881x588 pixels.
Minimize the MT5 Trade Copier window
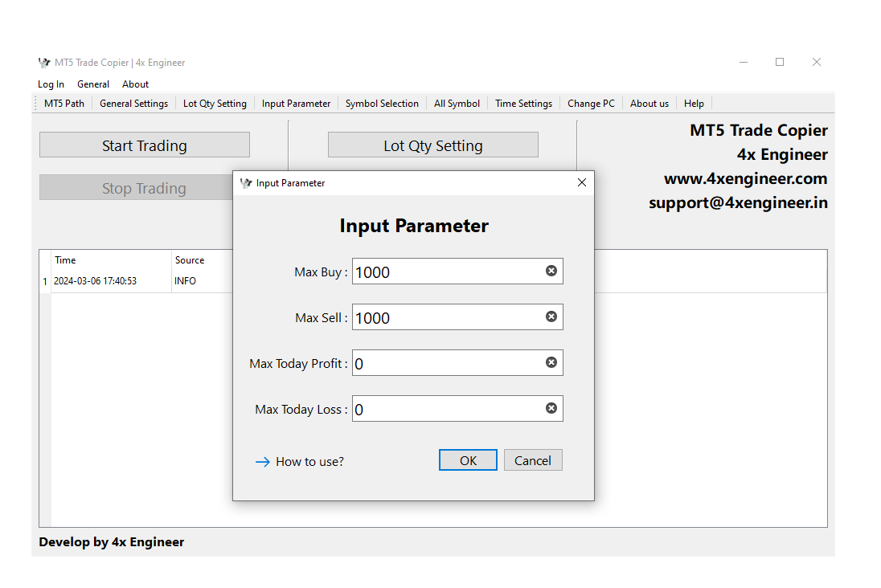click(744, 63)
